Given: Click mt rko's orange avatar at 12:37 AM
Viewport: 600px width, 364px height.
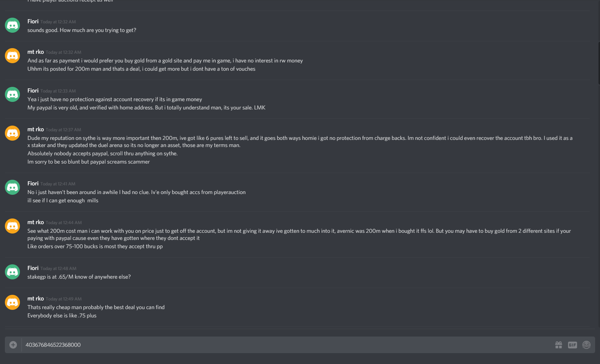Looking at the screenshot, I should [x=12, y=133].
